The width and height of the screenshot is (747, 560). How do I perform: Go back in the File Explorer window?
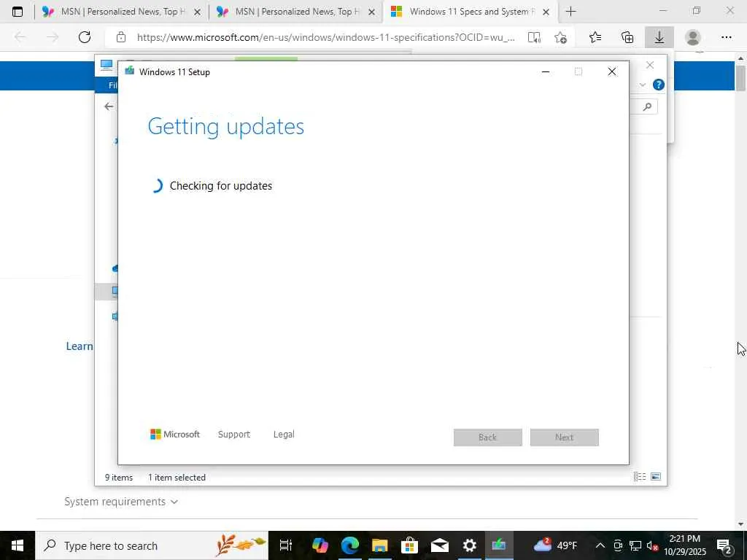click(109, 106)
